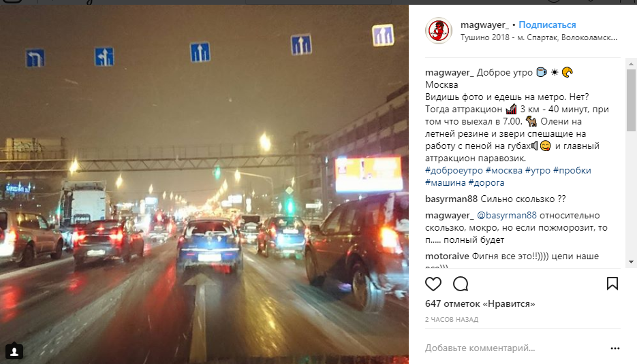Open hashtag #машина
Image resolution: width=637 pixels, height=364 pixels.
coord(446,182)
